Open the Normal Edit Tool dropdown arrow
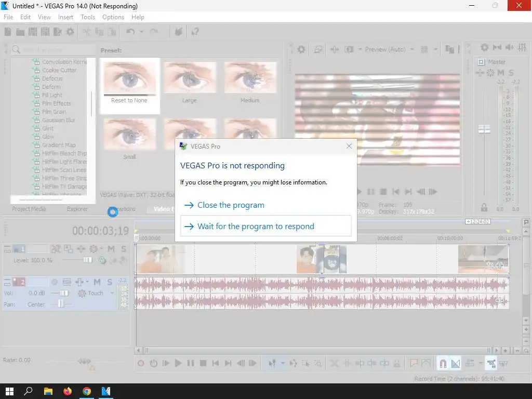532x399 pixels. [282, 363]
